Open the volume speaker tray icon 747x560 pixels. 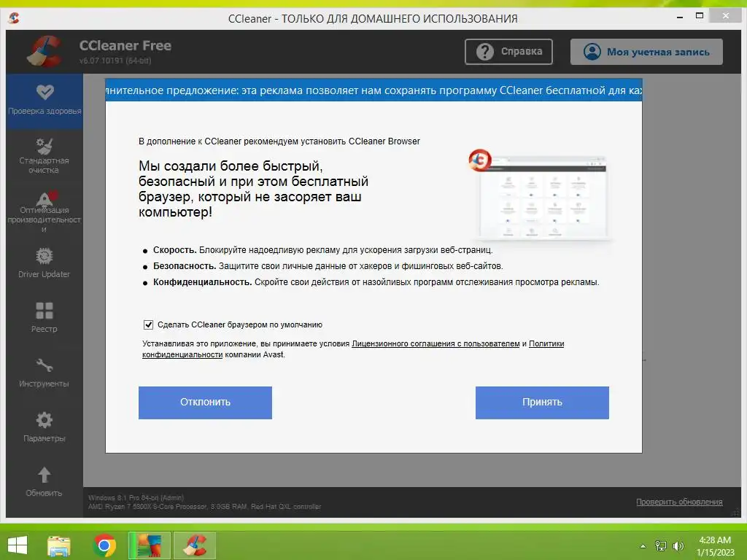click(x=678, y=546)
